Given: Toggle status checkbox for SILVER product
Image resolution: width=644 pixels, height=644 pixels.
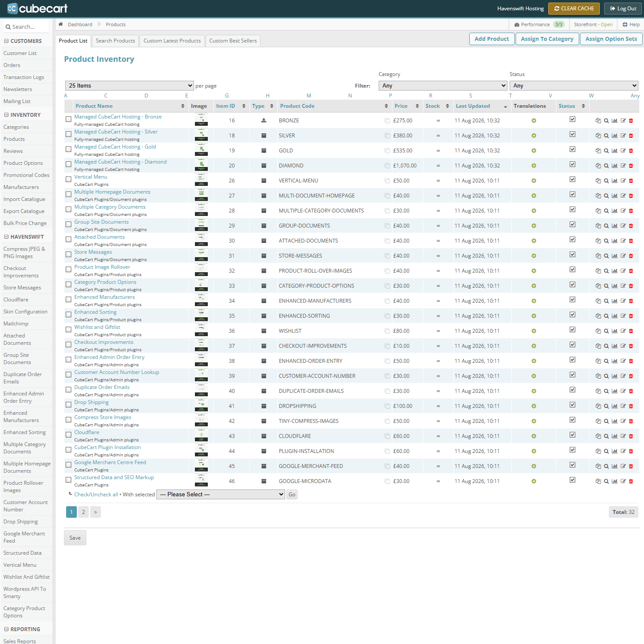Looking at the screenshot, I should [572, 134].
